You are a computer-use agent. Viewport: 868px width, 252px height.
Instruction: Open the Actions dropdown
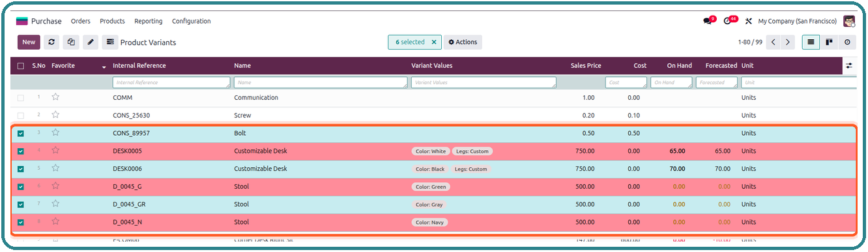coord(463,42)
